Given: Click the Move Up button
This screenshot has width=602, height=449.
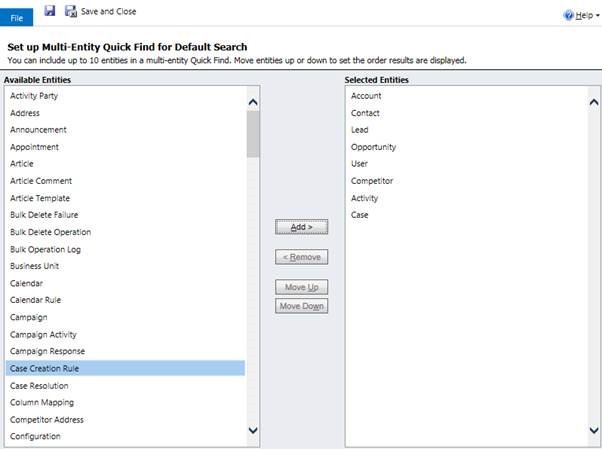Looking at the screenshot, I should click(x=301, y=288).
